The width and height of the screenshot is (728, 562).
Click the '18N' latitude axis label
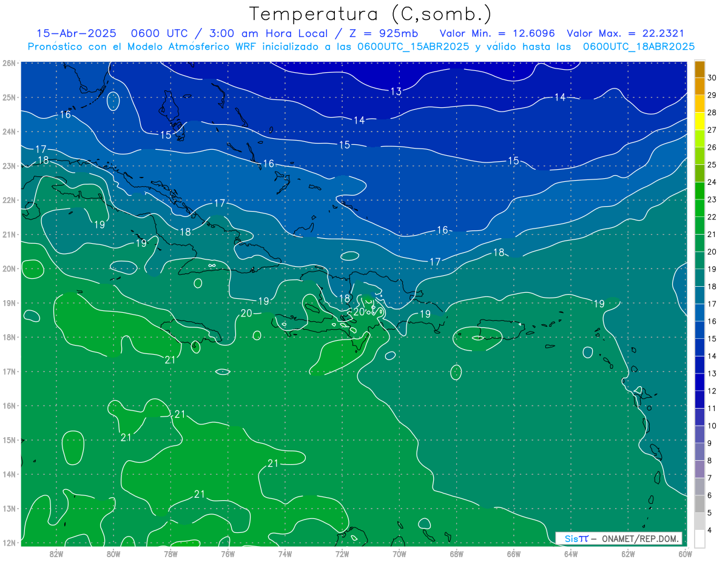click(x=9, y=337)
